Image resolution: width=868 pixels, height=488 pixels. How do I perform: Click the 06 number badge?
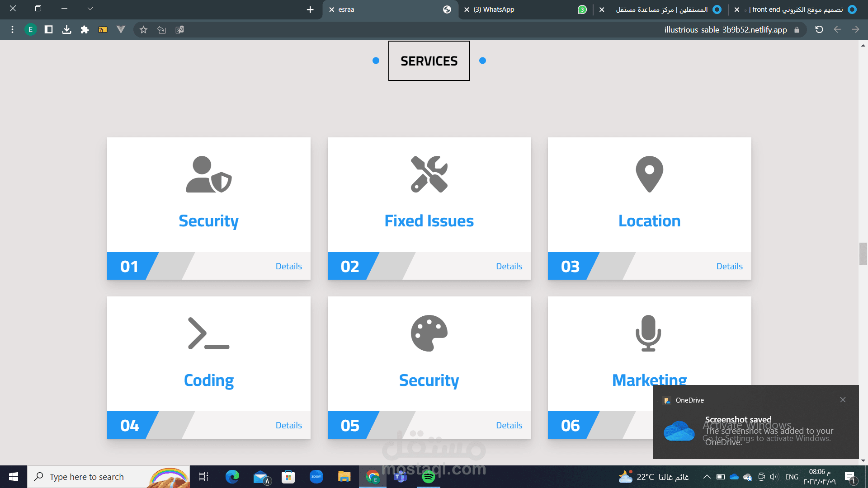pyautogui.click(x=571, y=425)
